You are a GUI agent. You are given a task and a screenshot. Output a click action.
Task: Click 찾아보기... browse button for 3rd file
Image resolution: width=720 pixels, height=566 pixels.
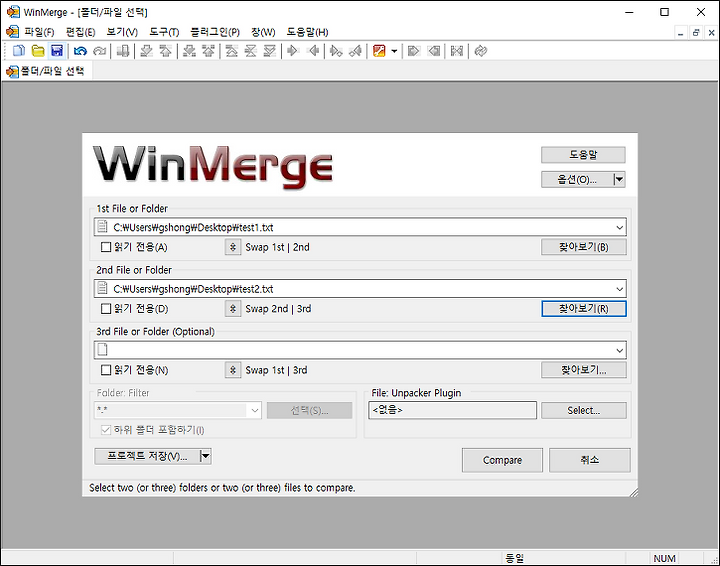click(584, 370)
